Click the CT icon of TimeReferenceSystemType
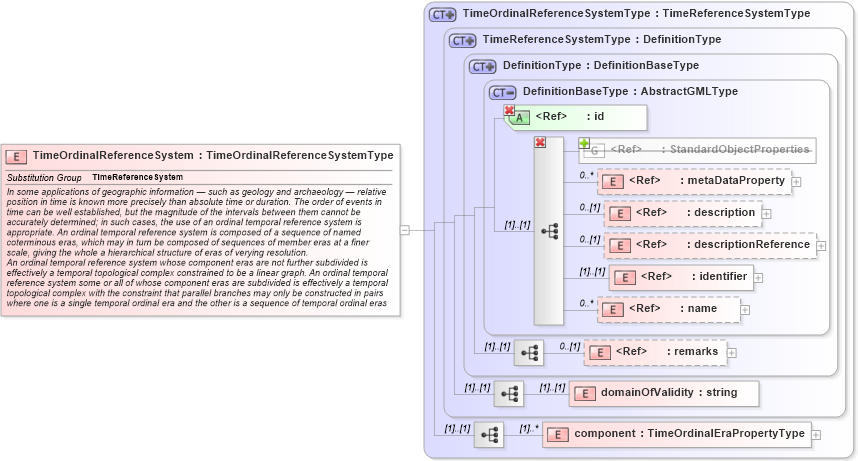The width and height of the screenshot is (858, 461). tap(462, 41)
